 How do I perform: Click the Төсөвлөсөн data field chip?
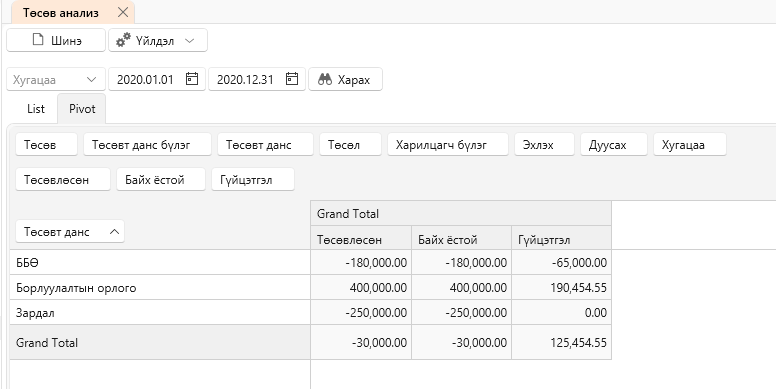pos(63,179)
